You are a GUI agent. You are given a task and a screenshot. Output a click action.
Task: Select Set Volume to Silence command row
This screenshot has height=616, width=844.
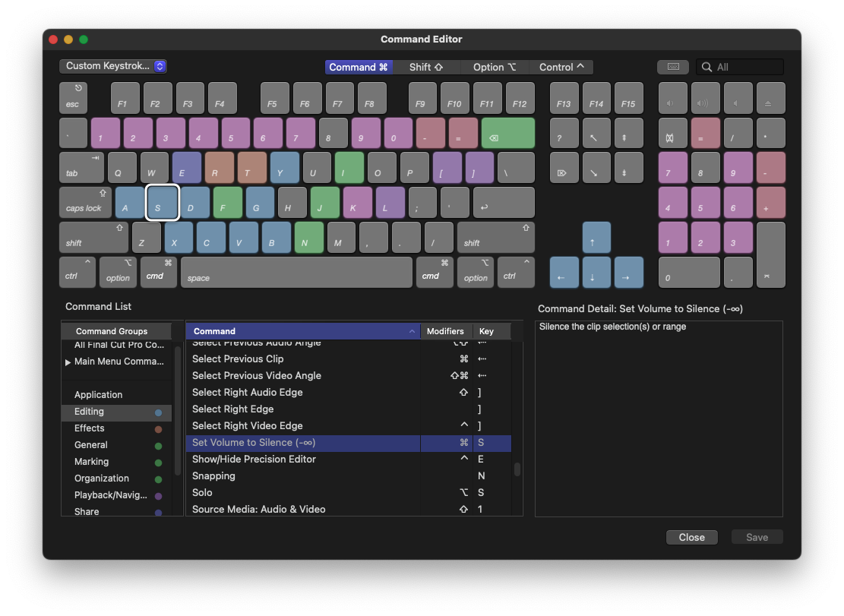point(349,443)
